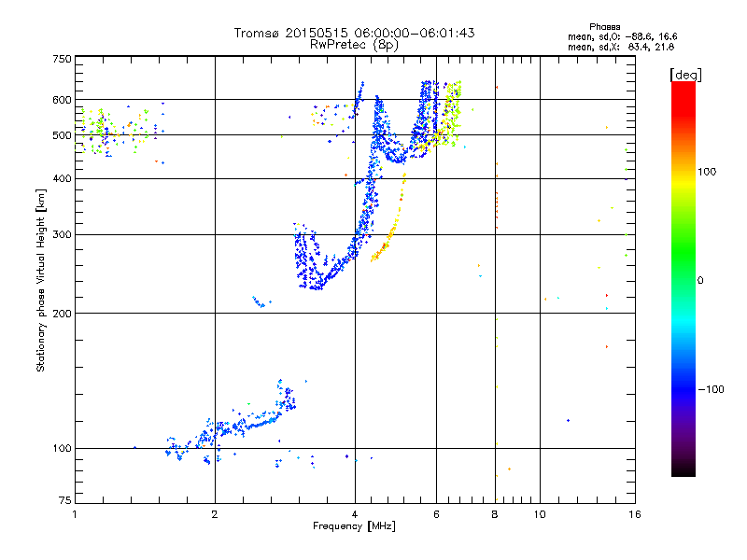Click the '[deg]' colorbar unit label
Viewport: 747px width, 560px height.
685,75
